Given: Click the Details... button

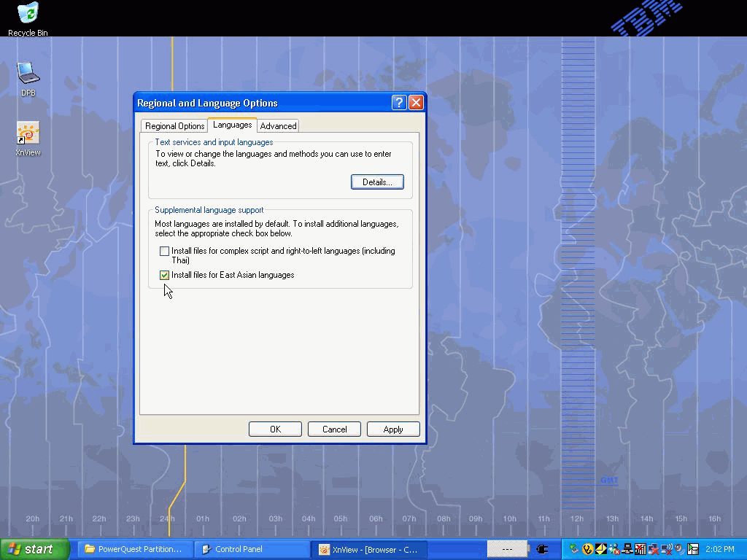Looking at the screenshot, I should 377,182.
